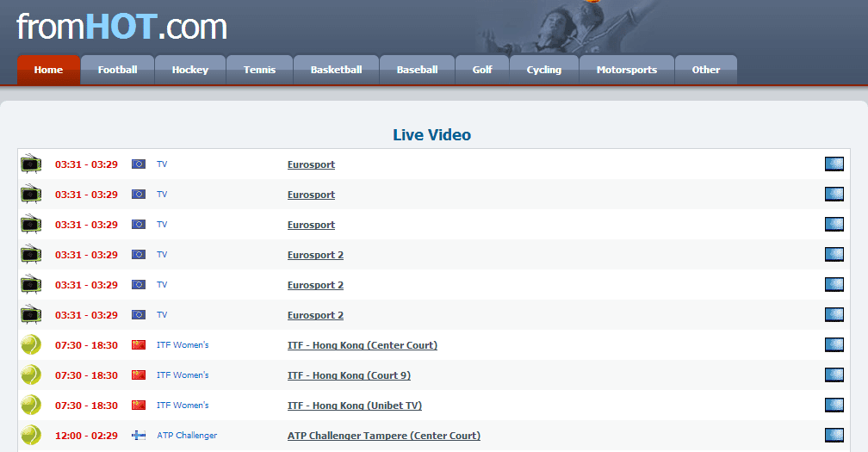The image size is (868, 452).
Task: Go to the Motorsports tab
Action: [626, 70]
